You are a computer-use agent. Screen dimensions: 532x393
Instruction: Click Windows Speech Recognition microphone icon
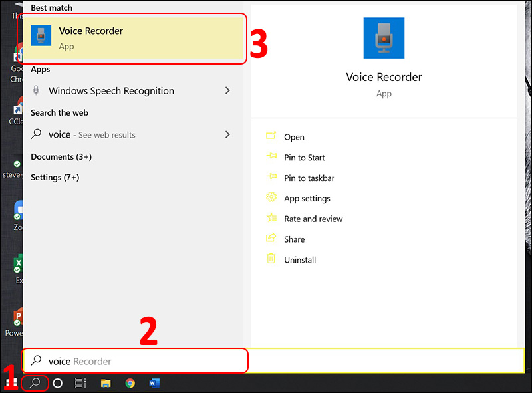click(x=36, y=90)
